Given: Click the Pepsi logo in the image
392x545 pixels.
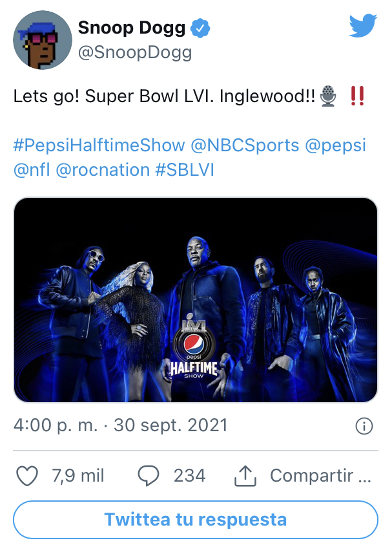Looking at the screenshot, I should click(x=194, y=345).
